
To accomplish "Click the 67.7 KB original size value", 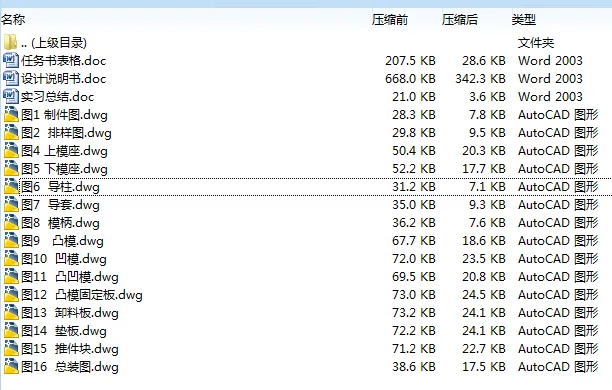I will pyautogui.click(x=414, y=240).
